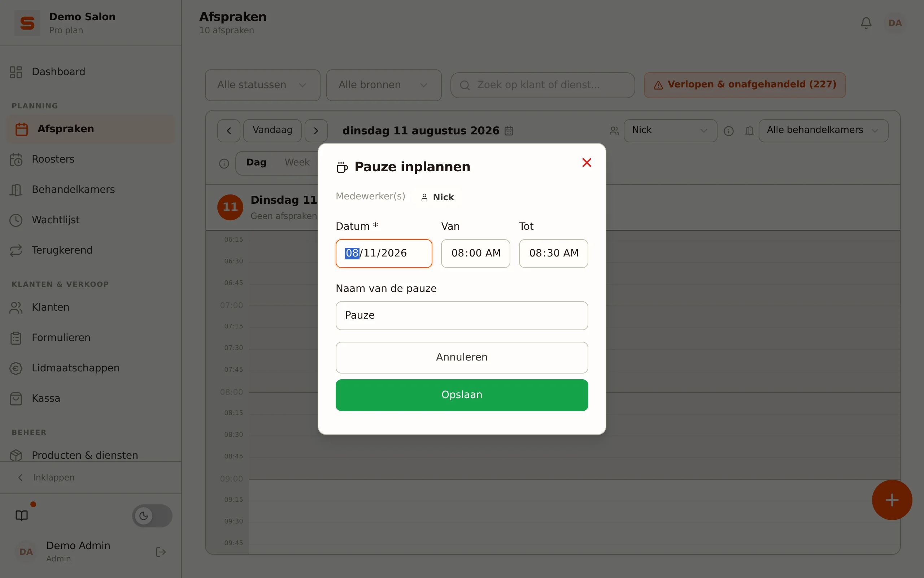
Task: Click the Producten & diensten box icon
Action: coord(16,455)
